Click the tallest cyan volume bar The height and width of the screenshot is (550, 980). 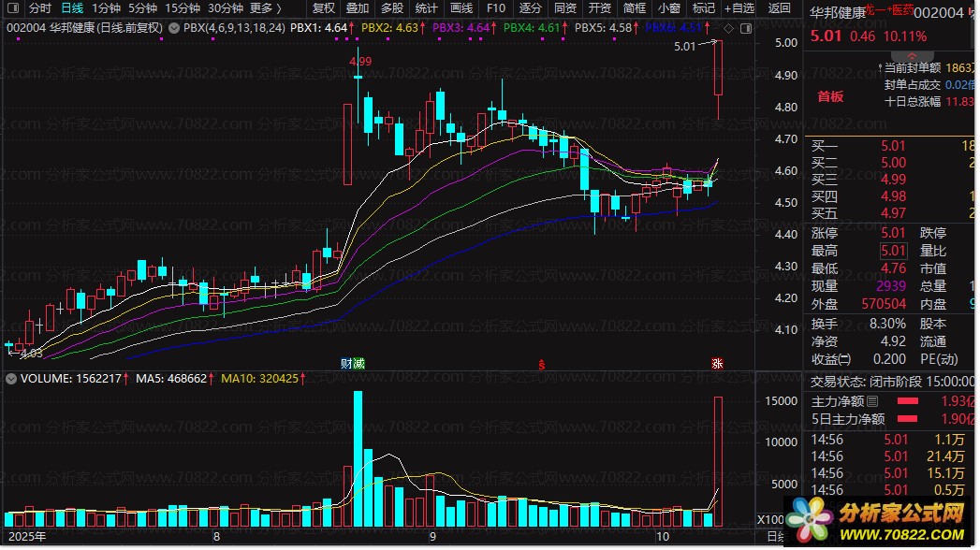[x=358, y=459]
